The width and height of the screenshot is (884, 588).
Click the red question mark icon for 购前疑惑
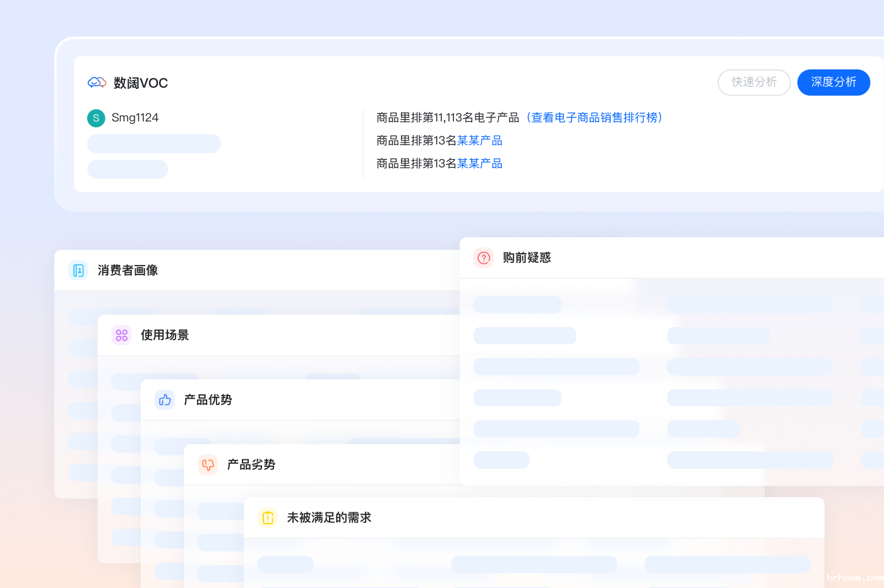tap(484, 257)
